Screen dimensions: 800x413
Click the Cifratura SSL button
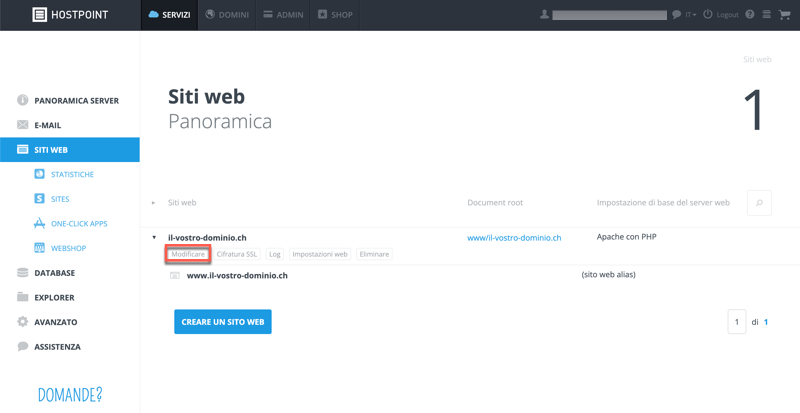click(x=237, y=254)
